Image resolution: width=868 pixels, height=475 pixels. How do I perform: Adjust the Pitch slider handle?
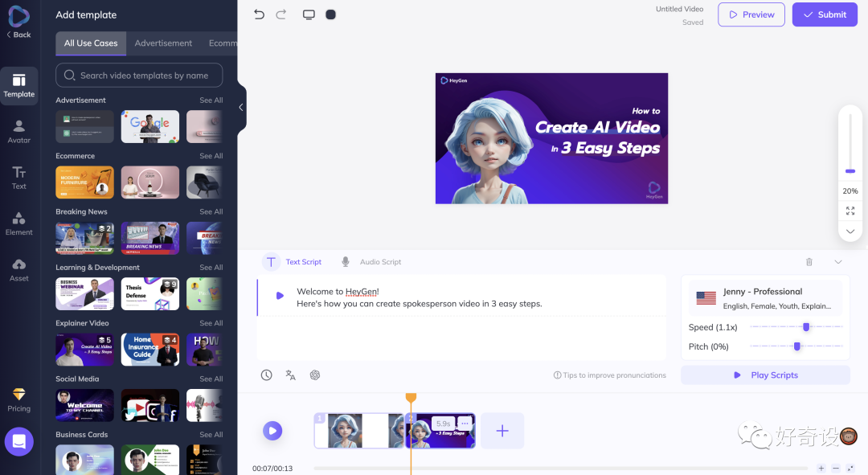(x=797, y=346)
